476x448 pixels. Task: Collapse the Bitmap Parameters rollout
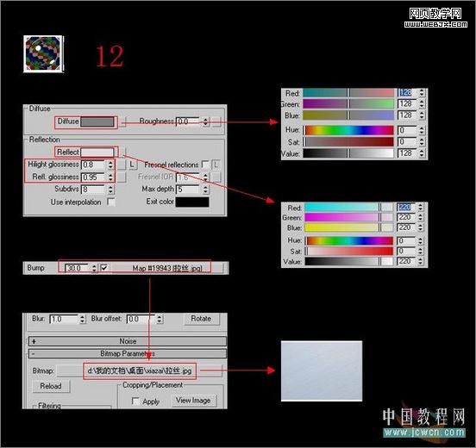[x=128, y=354]
